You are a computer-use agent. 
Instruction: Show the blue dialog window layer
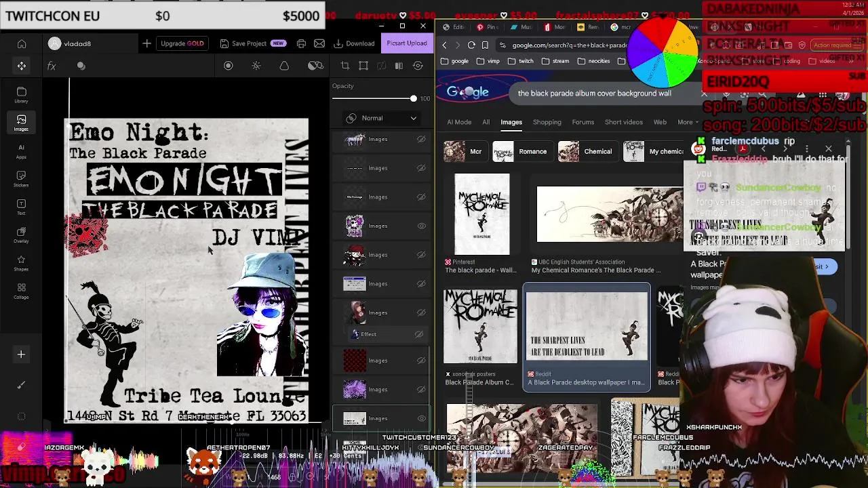(x=421, y=283)
